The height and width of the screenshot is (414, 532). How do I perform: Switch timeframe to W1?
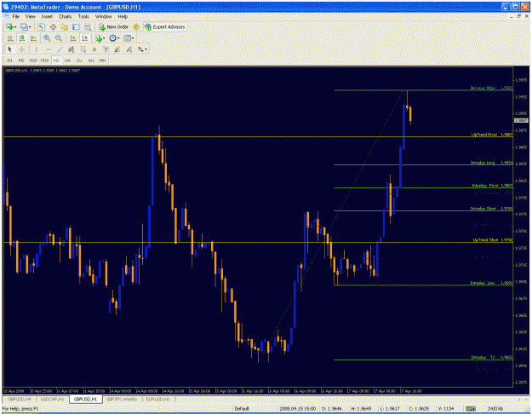coord(91,60)
